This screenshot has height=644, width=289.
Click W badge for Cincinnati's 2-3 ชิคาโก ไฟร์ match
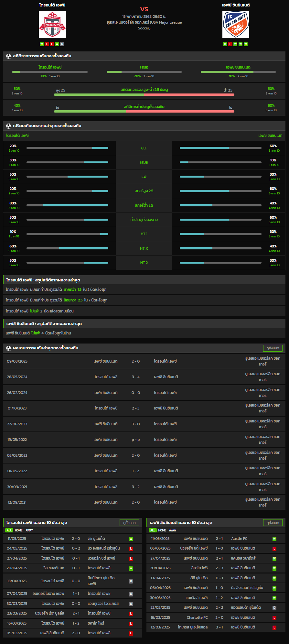[x=274, y=568]
